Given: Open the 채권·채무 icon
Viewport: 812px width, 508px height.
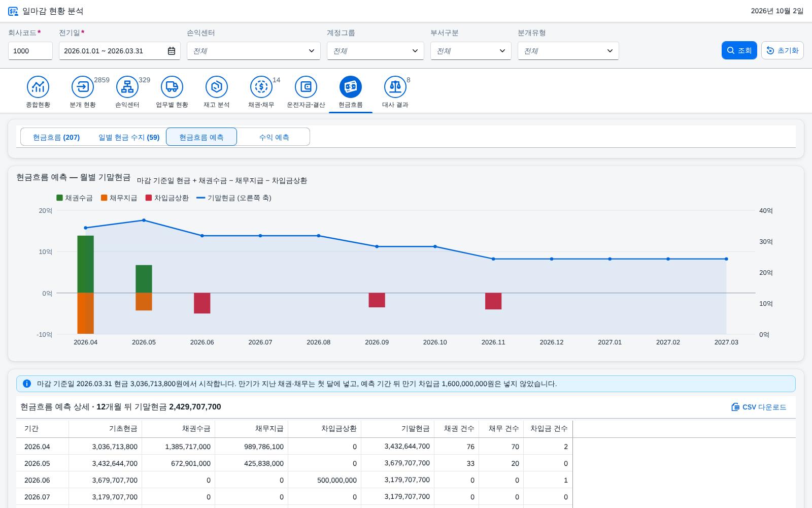Looking at the screenshot, I should tap(261, 87).
